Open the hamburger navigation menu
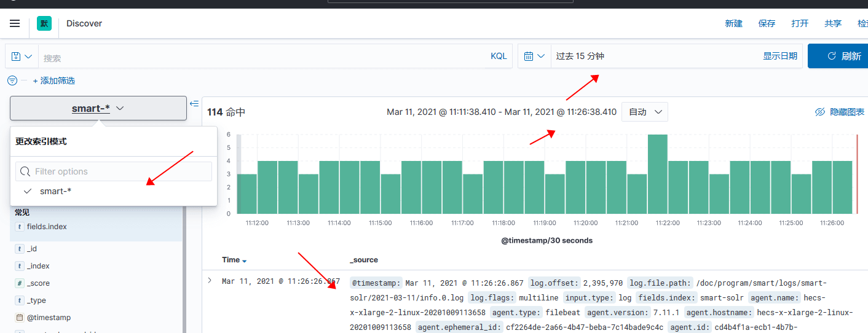Screen dimensions: 868x333 [x=15, y=23]
